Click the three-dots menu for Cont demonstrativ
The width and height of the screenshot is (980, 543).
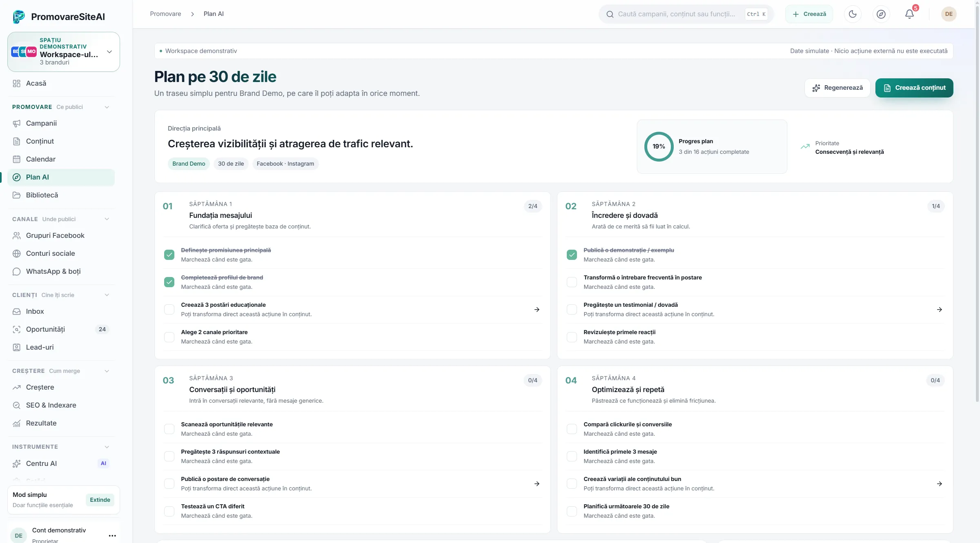tap(112, 536)
